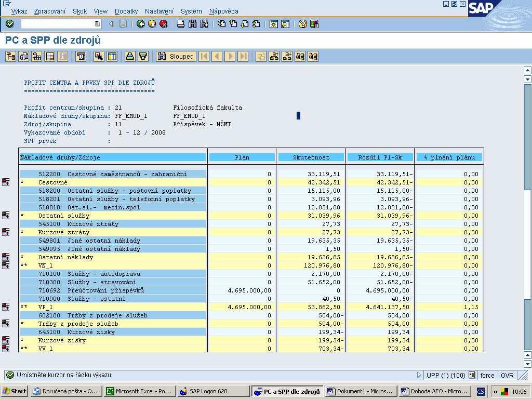Open the Dodatky menu
Image resolution: width=532 pixels, height=399 pixels.
tap(126, 11)
